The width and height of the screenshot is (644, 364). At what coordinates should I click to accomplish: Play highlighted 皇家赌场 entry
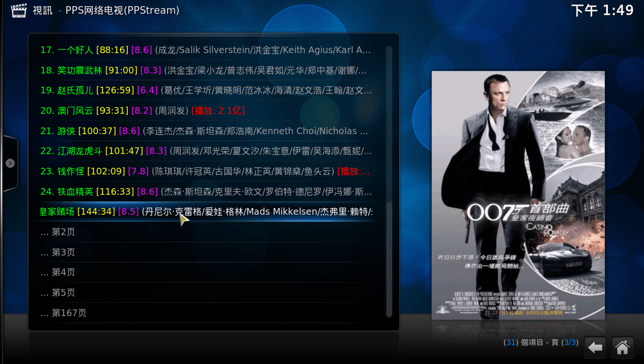pos(206,212)
